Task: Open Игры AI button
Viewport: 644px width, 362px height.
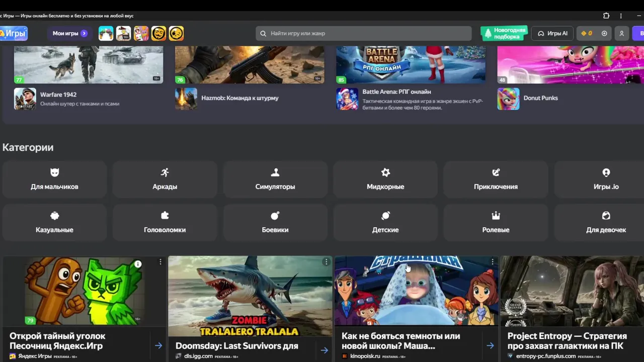Action: pos(552,33)
